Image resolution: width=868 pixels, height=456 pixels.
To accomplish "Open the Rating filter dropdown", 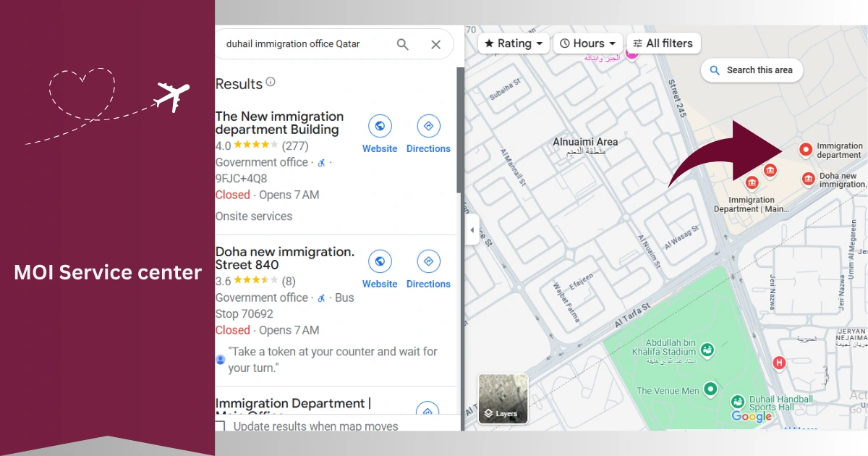I will (x=514, y=43).
